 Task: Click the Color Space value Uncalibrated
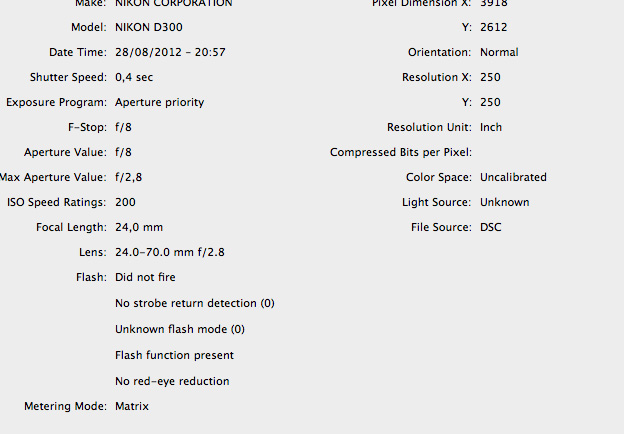(513, 177)
